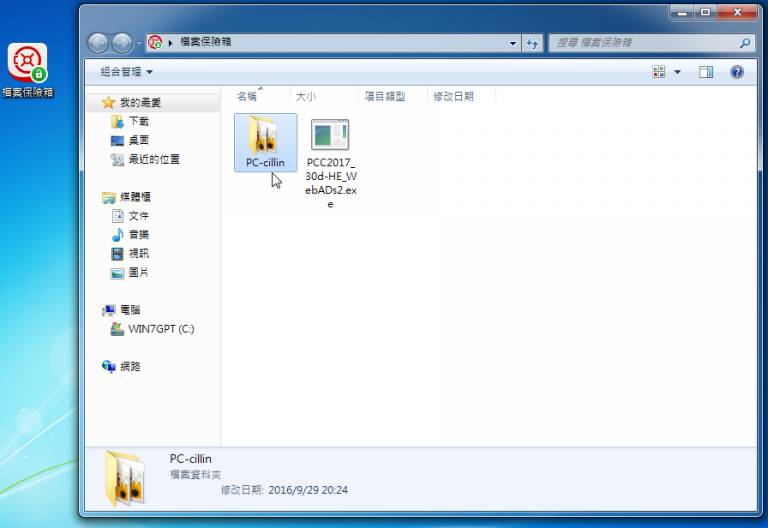Viewport: 768px width, 528px height.
Task: Click the vault icon in address bar
Action: (x=155, y=43)
